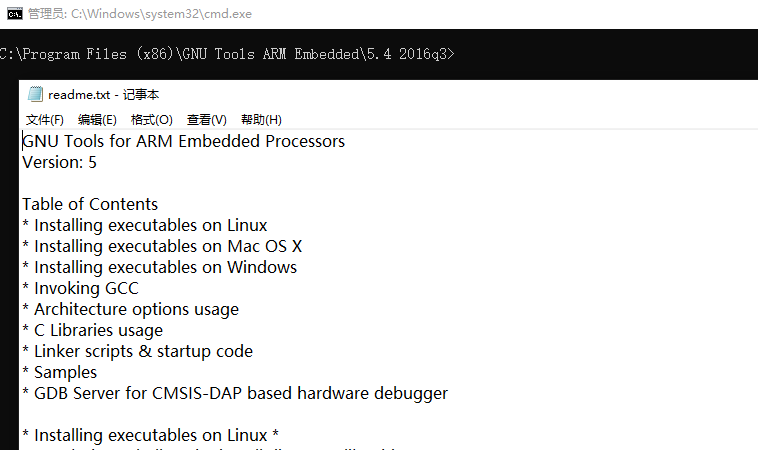Screen dimensions: 758x450
Task: Click the Notepad readme.txt icon
Action: coord(35,94)
